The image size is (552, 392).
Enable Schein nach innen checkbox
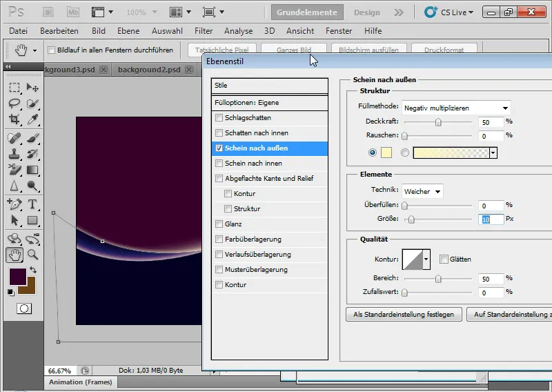[219, 163]
